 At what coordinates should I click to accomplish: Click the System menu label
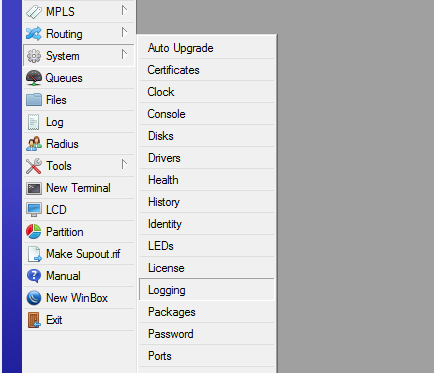pos(63,56)
